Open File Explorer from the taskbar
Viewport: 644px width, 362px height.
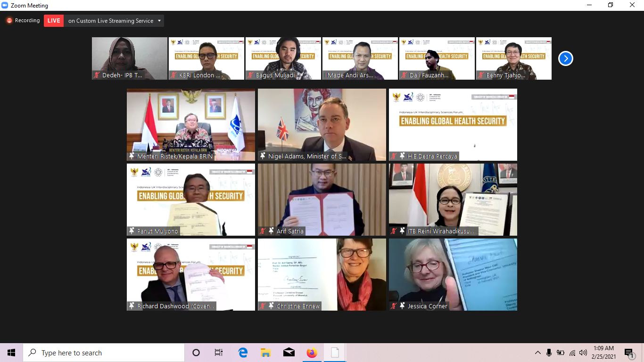point(266,353)
